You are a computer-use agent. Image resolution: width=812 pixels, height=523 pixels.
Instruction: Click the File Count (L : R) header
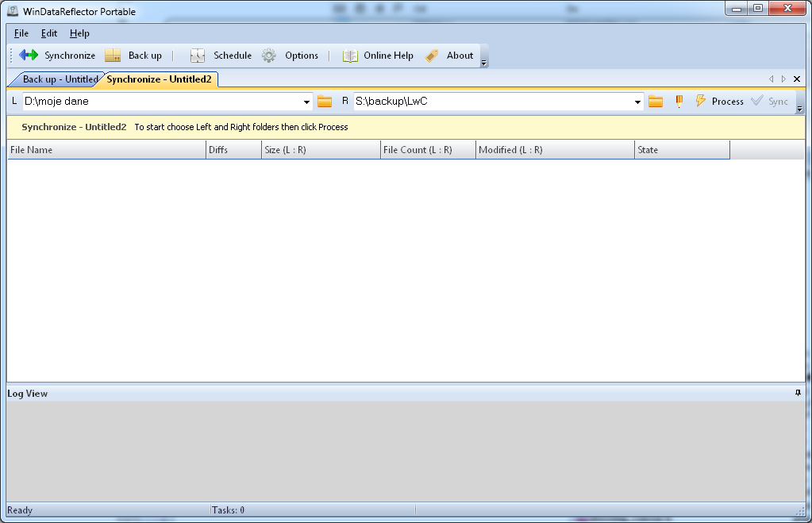[x=429, y=150]
